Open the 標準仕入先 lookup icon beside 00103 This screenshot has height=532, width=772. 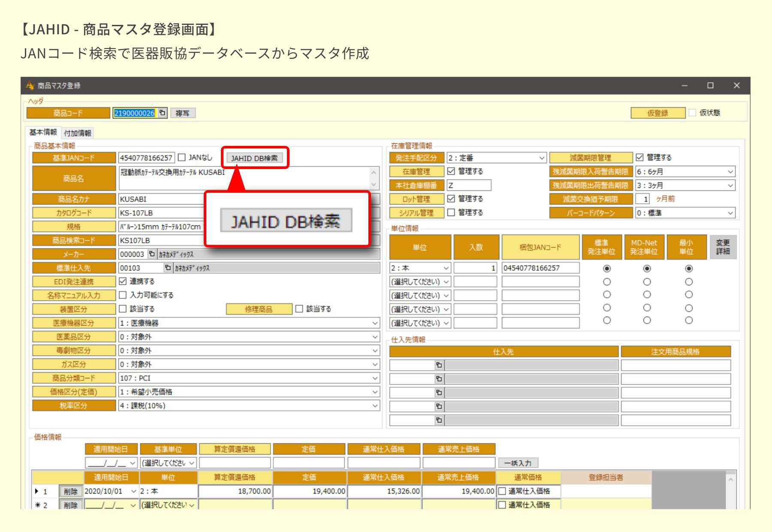point(168,268)
